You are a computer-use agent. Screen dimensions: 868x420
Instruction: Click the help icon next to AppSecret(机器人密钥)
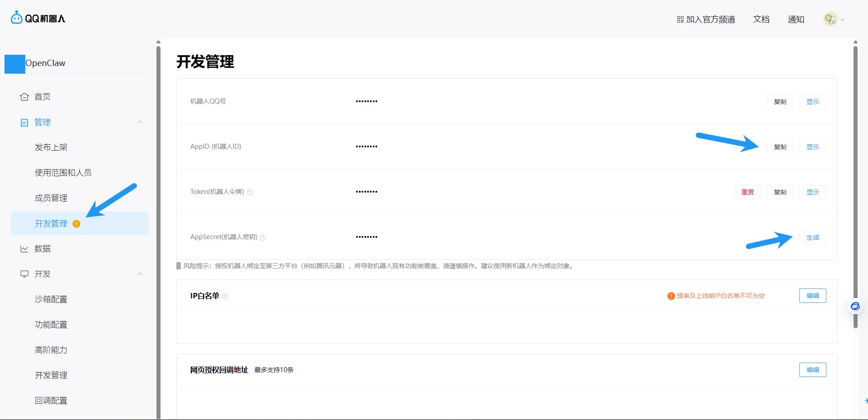pyautogui.click(x=263, y=237)
